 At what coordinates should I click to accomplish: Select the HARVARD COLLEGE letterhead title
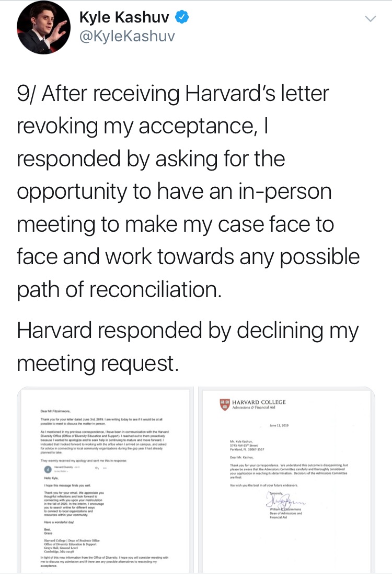pyautogui.click(x=259, y=402)
